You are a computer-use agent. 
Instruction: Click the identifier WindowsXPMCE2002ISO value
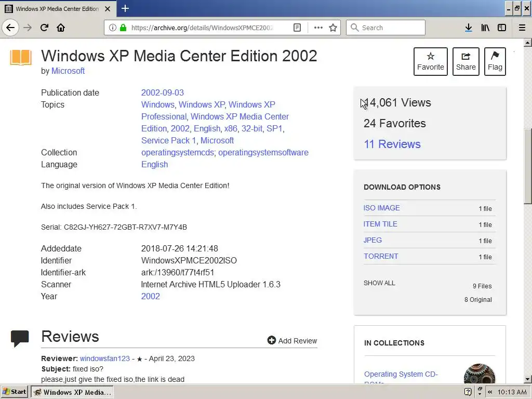pos(189,261)
